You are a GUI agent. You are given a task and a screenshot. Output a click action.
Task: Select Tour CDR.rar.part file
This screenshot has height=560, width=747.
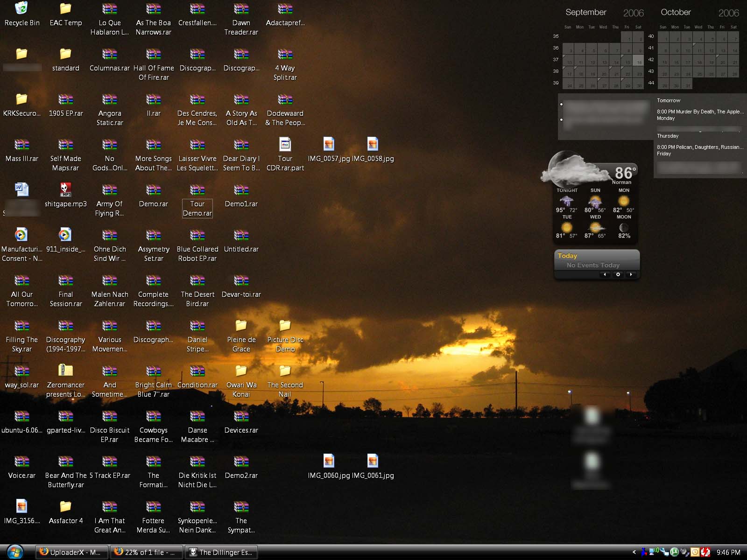[285, 154]
